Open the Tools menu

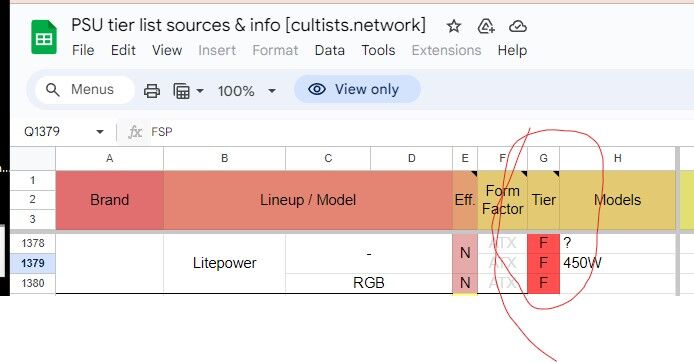378,50
